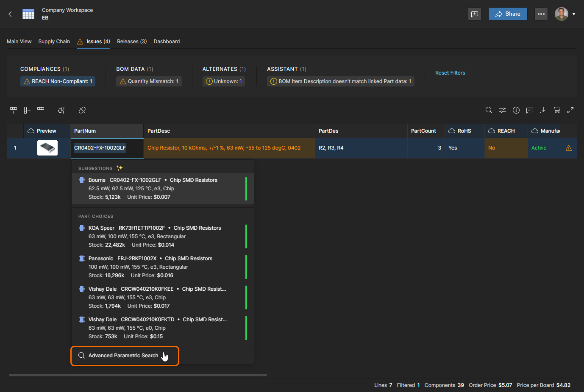Screen dimensions: 584x392
Task: Open the Releases (3) tab
Action: (132, 42)
